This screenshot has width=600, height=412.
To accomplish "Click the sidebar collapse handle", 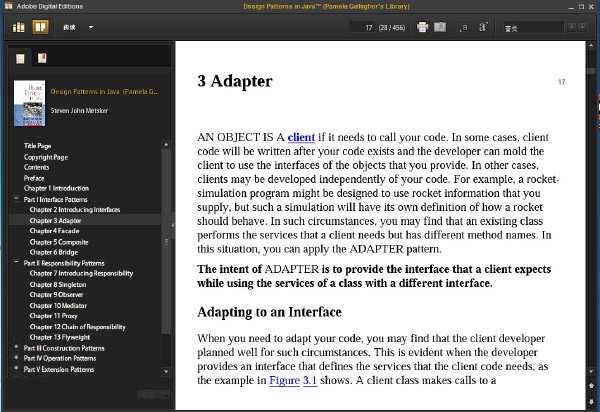I will [x=173, y=226].
